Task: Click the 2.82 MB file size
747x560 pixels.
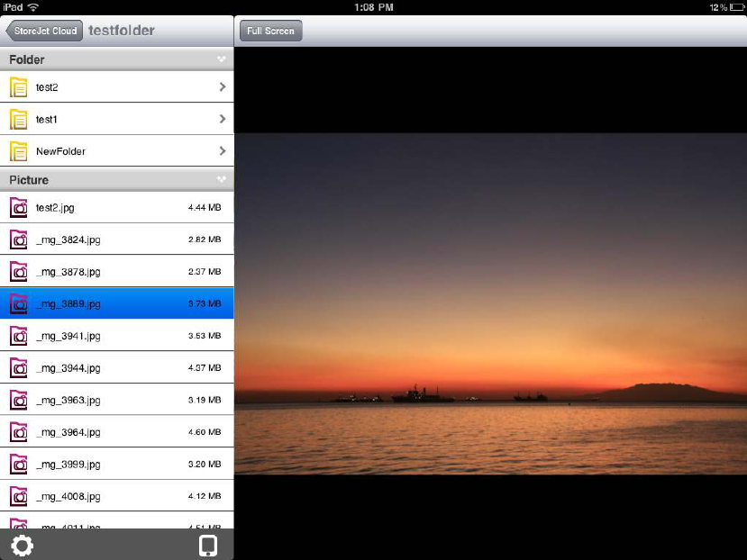Action: click(205, 239)
